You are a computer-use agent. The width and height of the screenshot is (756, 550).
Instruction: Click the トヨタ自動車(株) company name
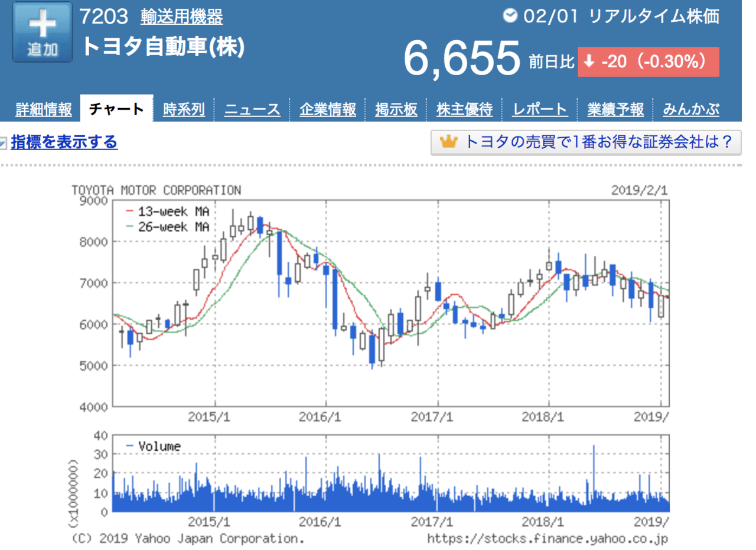tap(163, 46)
